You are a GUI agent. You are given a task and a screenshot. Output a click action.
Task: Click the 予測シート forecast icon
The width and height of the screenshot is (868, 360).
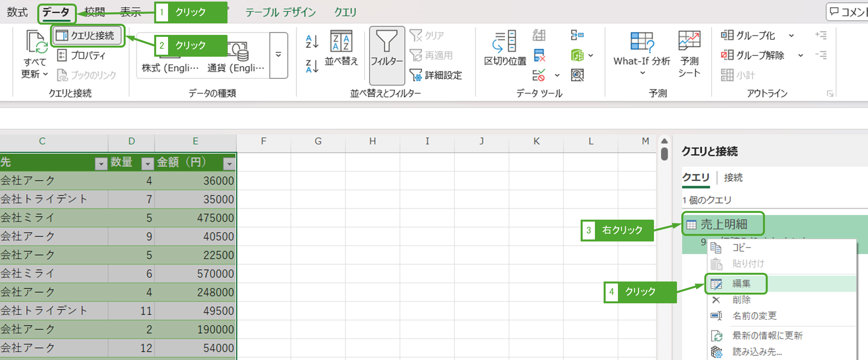point(689,41)
